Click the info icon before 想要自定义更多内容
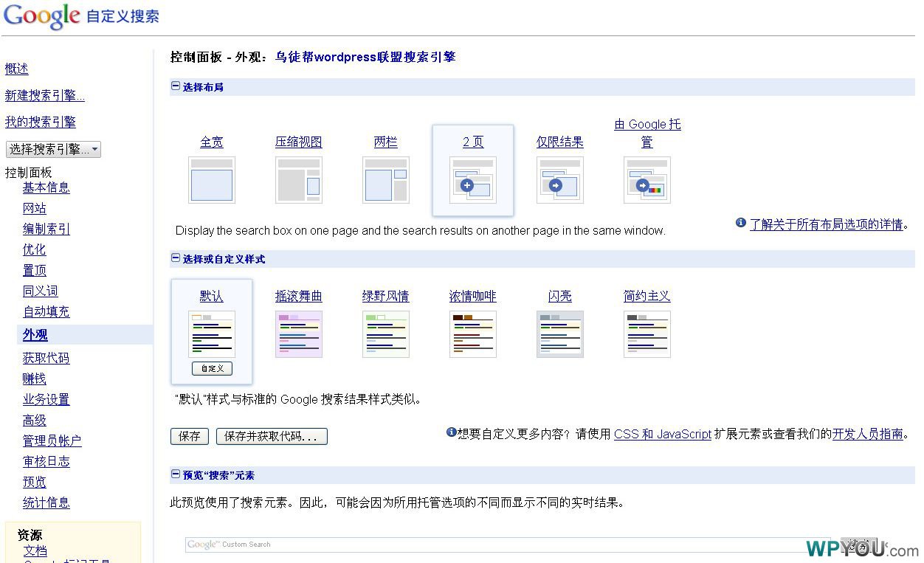924x563 pixels. tap(452, 432)
